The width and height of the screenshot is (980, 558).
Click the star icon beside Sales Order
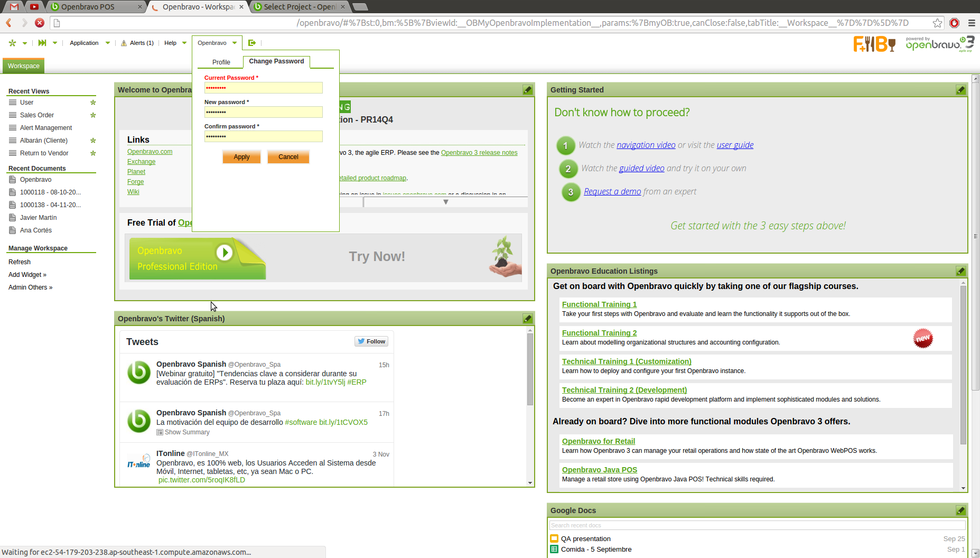pyautogui.click(x=93, y=115)
